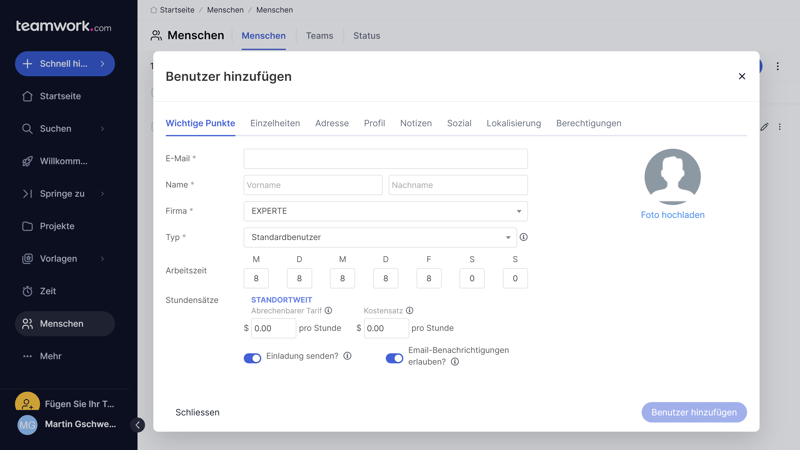
Task: Open the Firma dropdown showing EXPERTE
Action: [x=385, y=211]
